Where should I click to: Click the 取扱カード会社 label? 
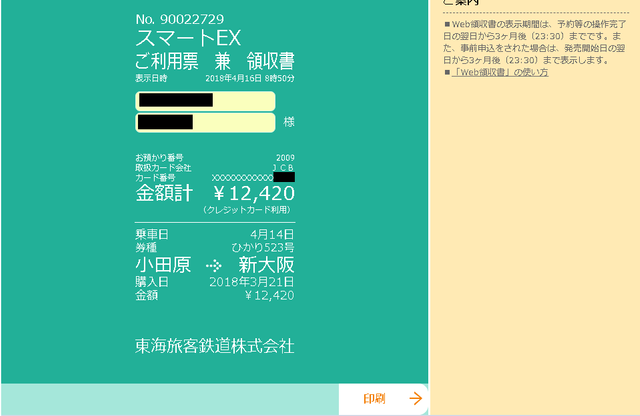(163, 168)
